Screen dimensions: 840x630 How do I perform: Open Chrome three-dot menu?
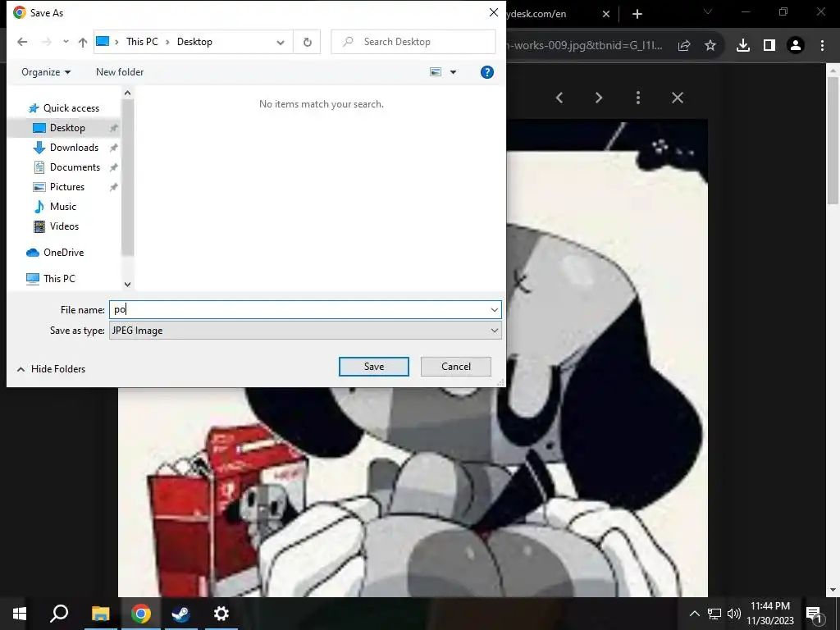click(822, 46)
